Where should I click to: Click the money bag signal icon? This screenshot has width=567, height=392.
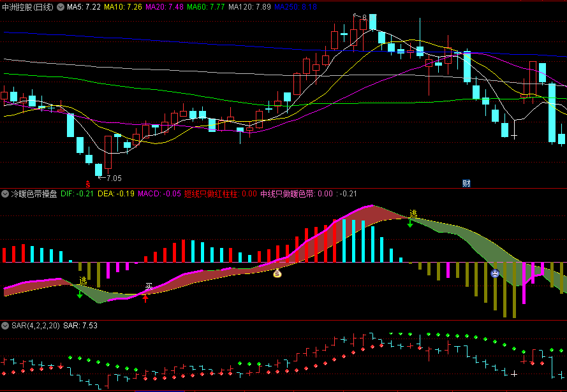pos(277,273)
